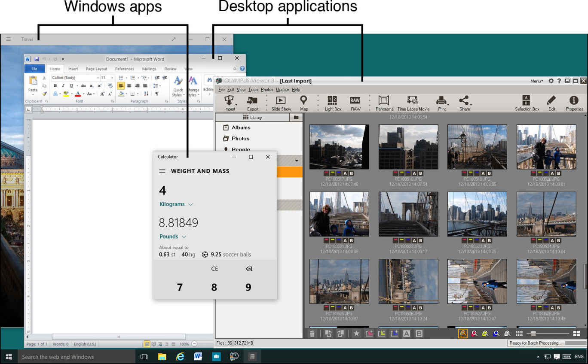
Task: Open the hamburger menu in Travel app
Action: [8, 39]
